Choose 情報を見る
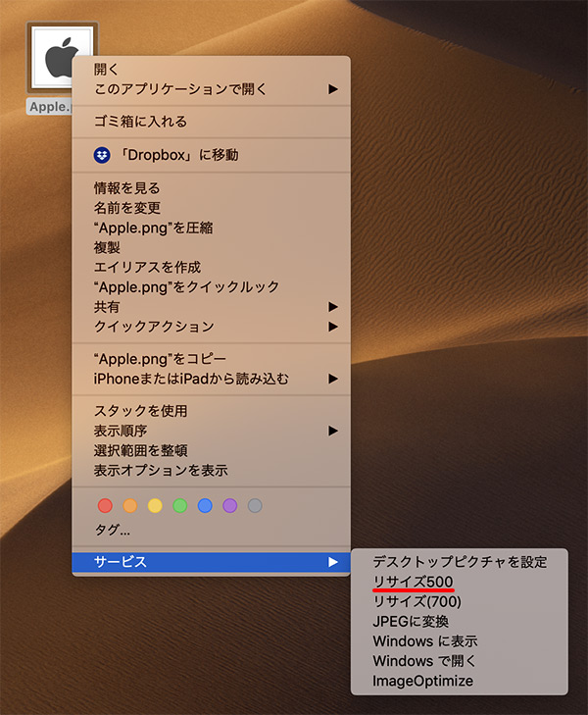The height and width of the screenshot is (715, 588). click(211, 188)
